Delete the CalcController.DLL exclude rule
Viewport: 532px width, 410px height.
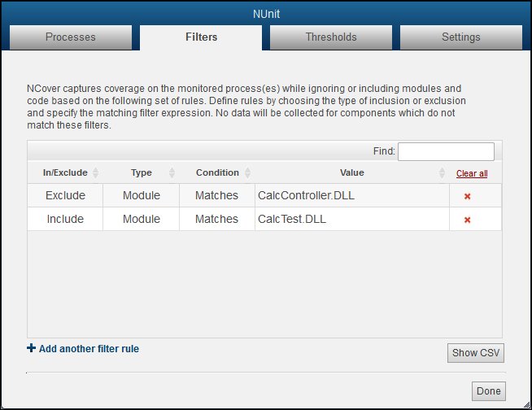tap(467, 197)
